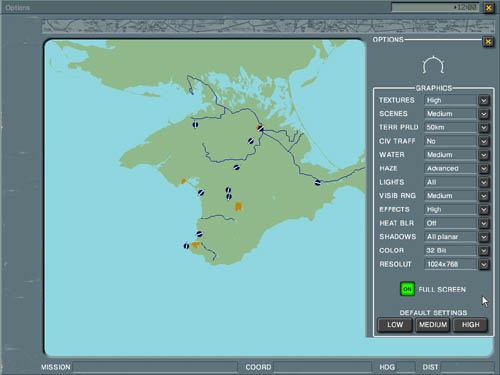Click the Coord field at the bottom
Screen dimensions: 500x375
(322, 367)
